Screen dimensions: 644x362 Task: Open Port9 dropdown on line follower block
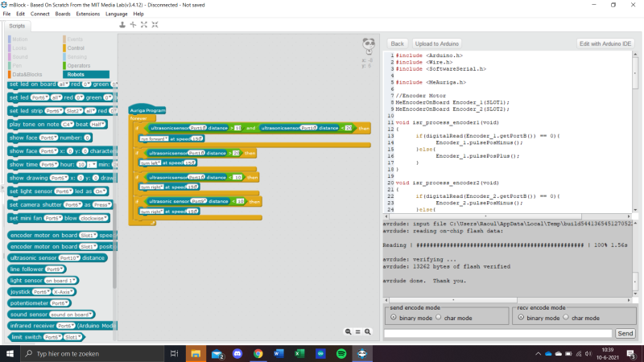(56, 269)
